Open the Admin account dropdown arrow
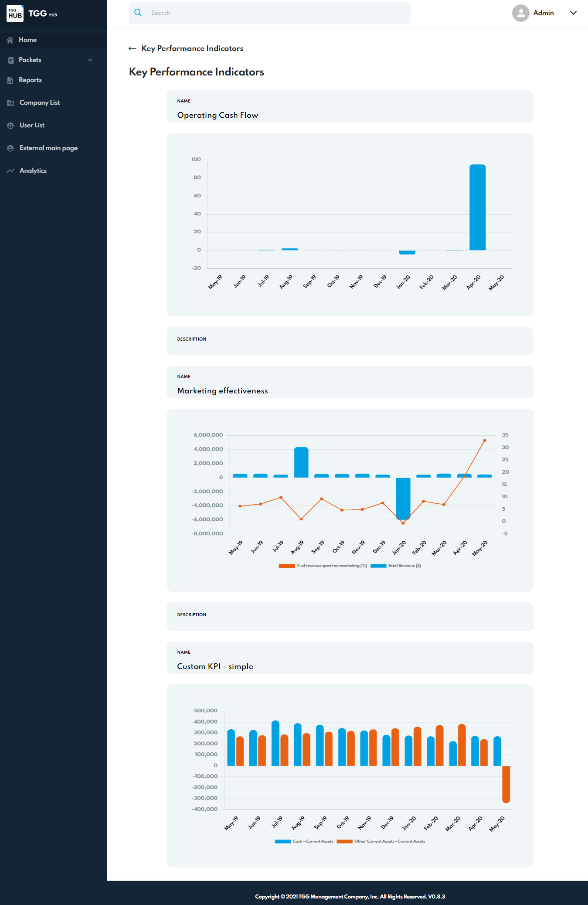The width and height of the screenshot is (588, 905). click(x=573, y=13)
